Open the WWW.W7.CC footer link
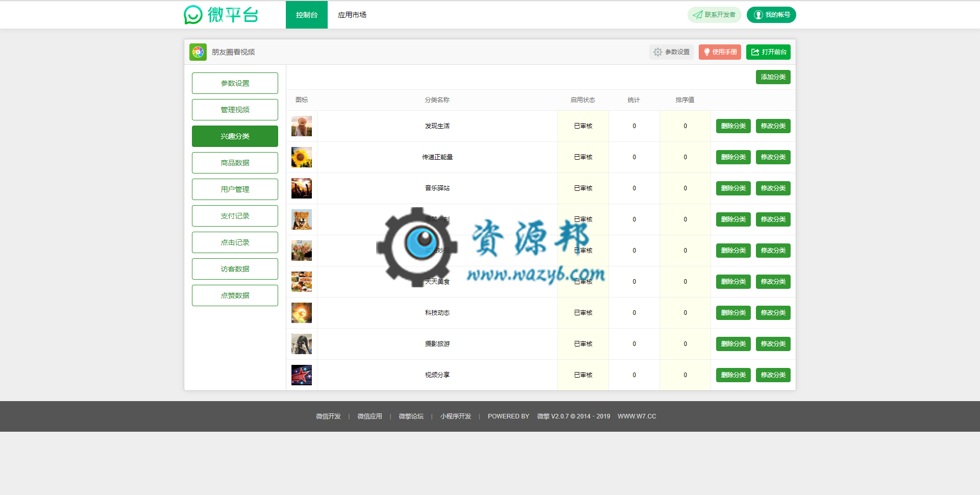Viewport: 980px width, 495px height. click(637, 416)
